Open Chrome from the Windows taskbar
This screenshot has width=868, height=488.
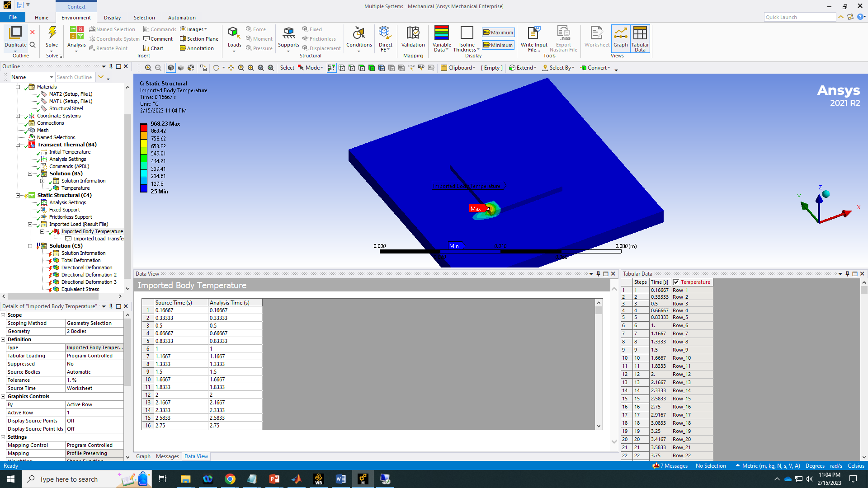point(230,479)
